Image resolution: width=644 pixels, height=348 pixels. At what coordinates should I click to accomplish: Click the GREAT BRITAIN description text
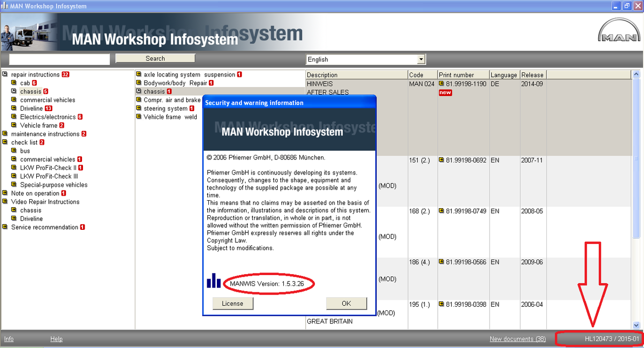point(330,321)
